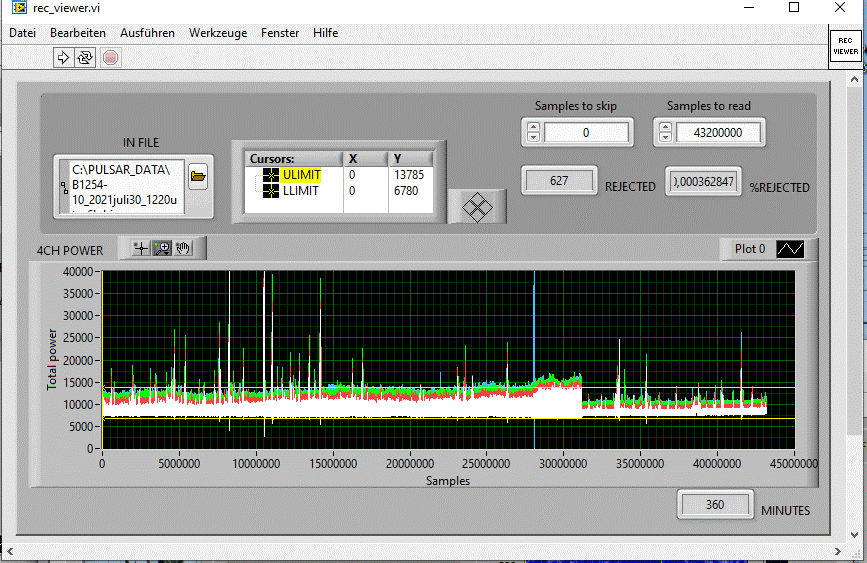867x563 pixels.
Task: Click the LLIMIT cursor icon
Action: [271, 191]
